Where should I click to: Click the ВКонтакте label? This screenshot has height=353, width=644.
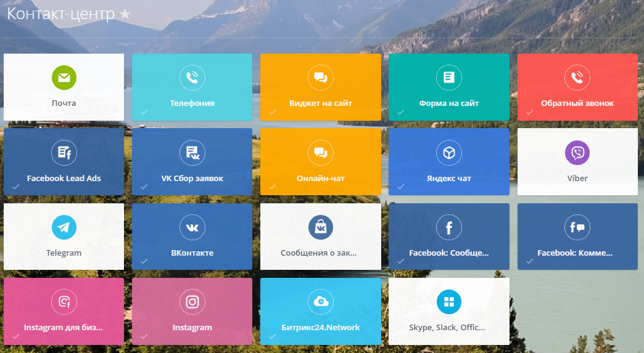(x=192, y=253)
